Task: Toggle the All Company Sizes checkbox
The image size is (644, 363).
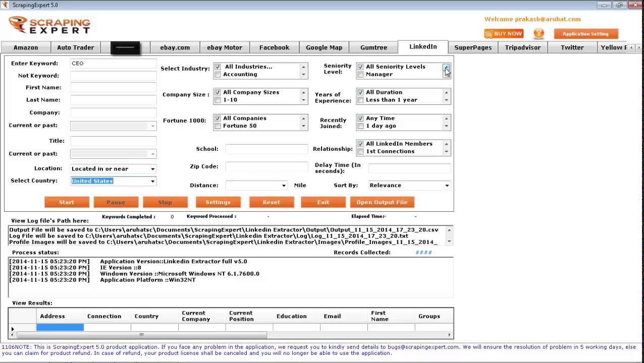Action: [218, 92]
